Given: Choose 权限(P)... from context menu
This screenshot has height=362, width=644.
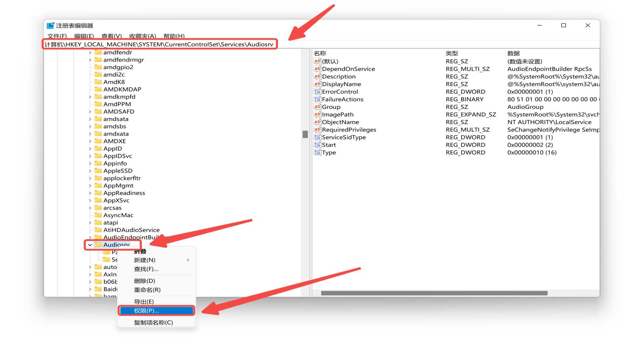Looking at the screenshot, I should pyautogui.click(x=157, y=311).
